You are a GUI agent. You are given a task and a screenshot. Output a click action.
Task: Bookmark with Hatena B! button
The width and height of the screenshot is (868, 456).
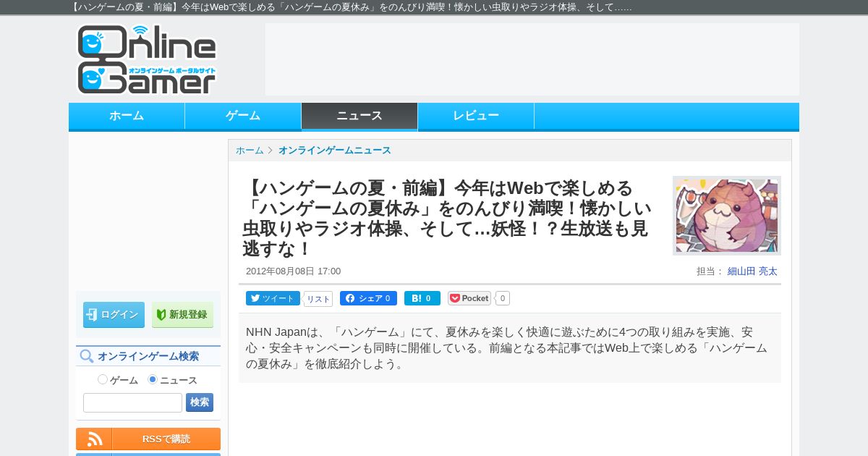[x=422, y=298]
